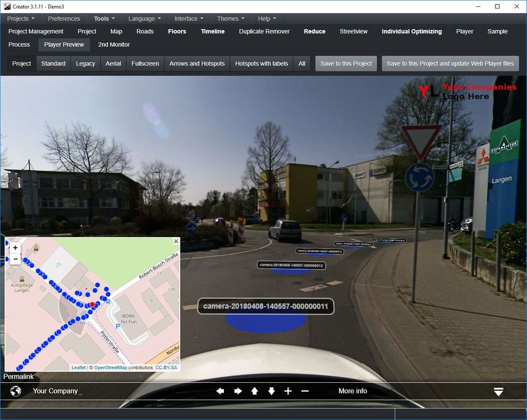The image size is (527, 420).
Task: Open the Language dropdown
Action: [144, 19]
